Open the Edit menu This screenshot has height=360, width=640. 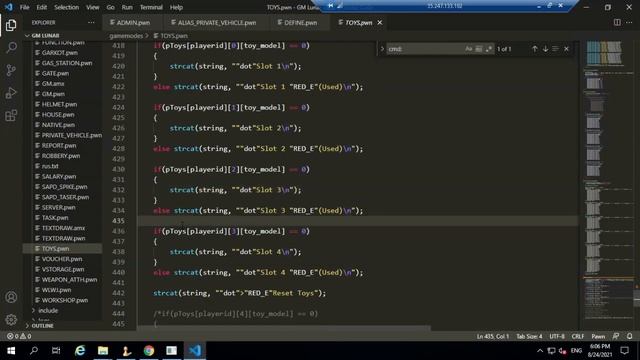point(42,7)
